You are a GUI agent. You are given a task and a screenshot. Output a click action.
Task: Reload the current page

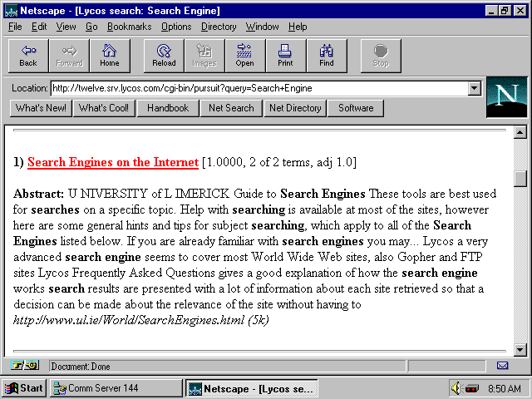(x=164, y=55)
